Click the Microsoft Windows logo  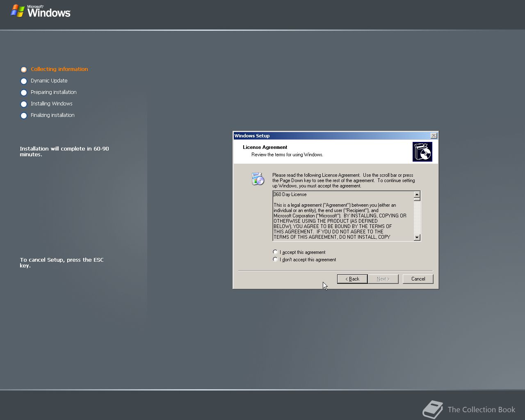(x=41, y=11)
